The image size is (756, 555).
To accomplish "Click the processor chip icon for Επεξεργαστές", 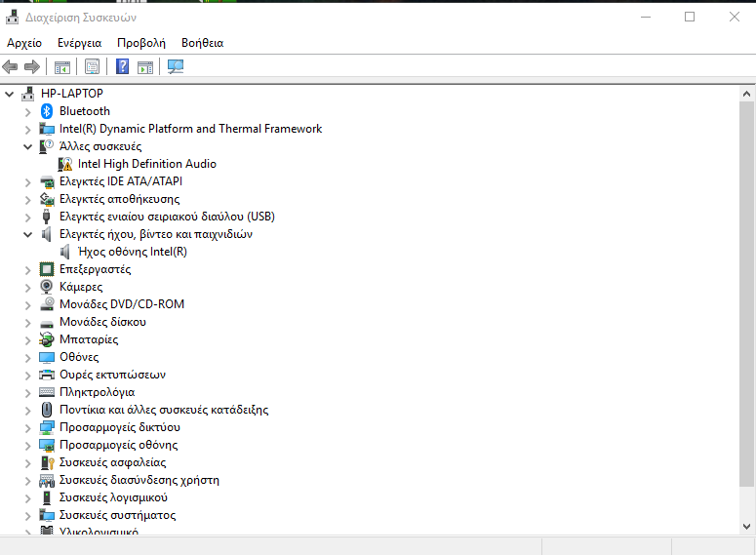I will tap(46, 269).
